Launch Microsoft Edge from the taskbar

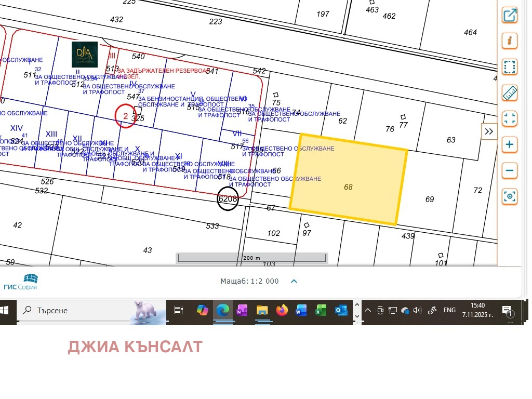coord(222,310)
